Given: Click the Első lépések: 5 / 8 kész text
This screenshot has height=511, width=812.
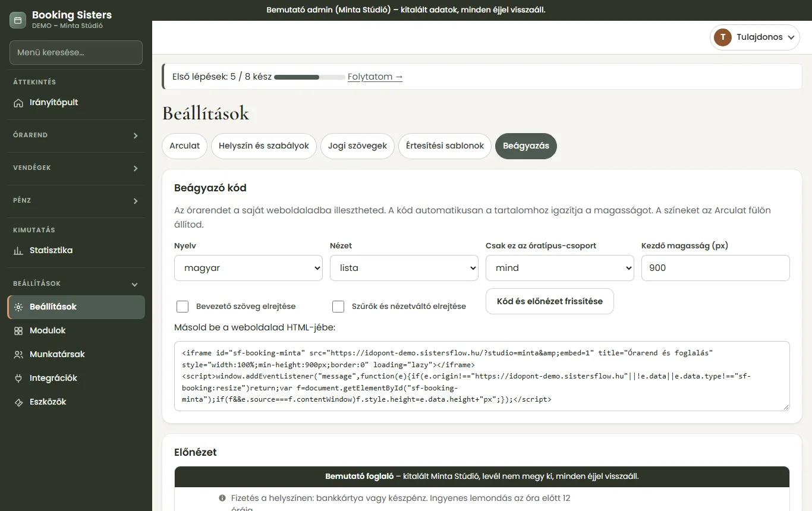Looking at the screenshot, I should (222, 77).
